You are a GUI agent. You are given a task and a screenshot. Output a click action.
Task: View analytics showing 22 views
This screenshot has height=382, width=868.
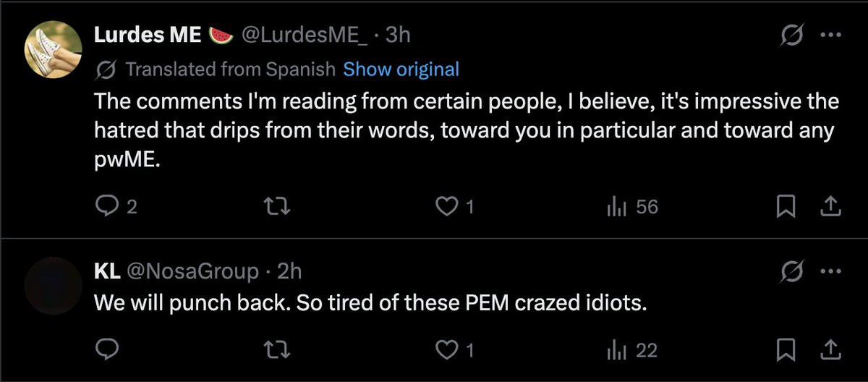631,350
